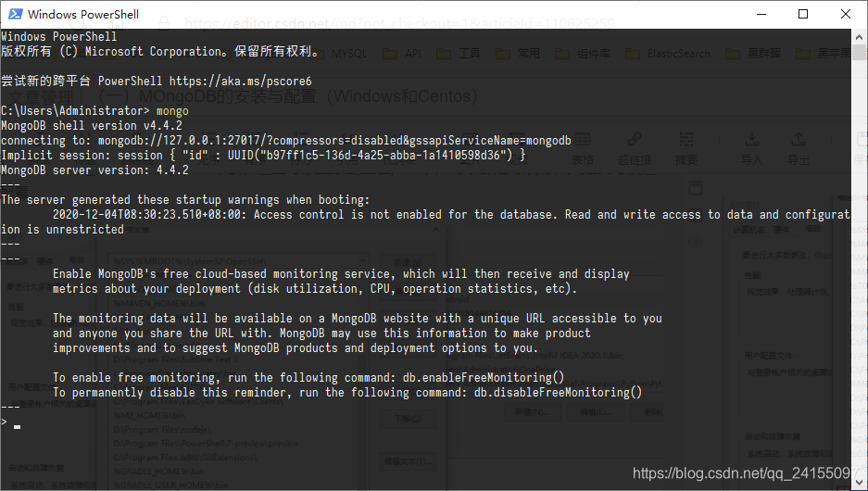Screen dimensions: 868x491
Task: Open the 黑群晖 bookmark folder in the browser behind
Action: point(753,54)
